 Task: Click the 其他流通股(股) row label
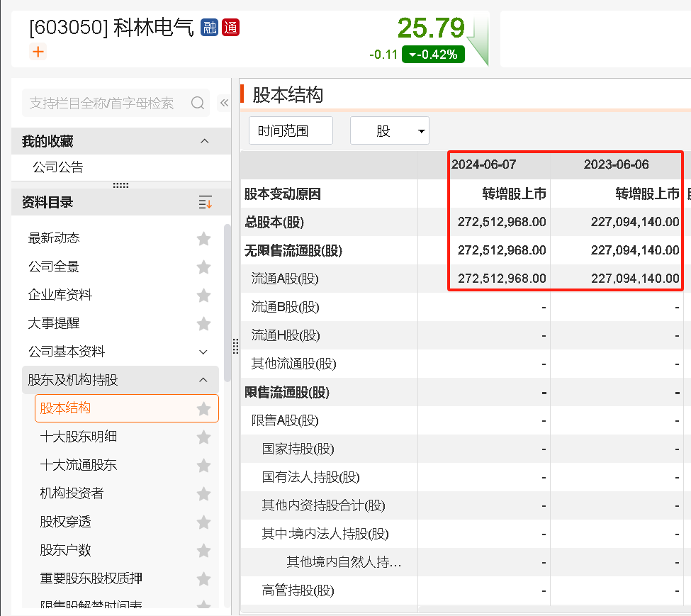coord(293,364)
